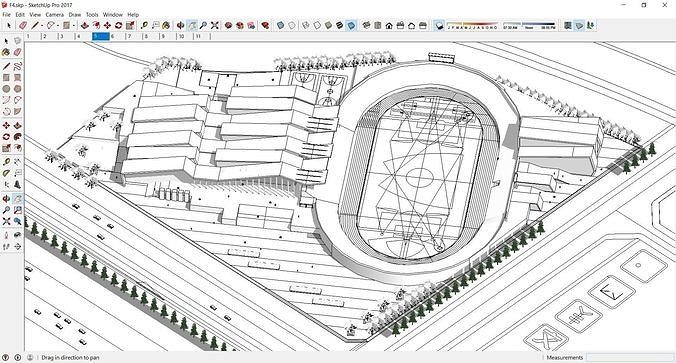The image size is (676, 363).
Task: Toggle X-Ray face style
Action: pyautogui.click(x=280, y=26)
